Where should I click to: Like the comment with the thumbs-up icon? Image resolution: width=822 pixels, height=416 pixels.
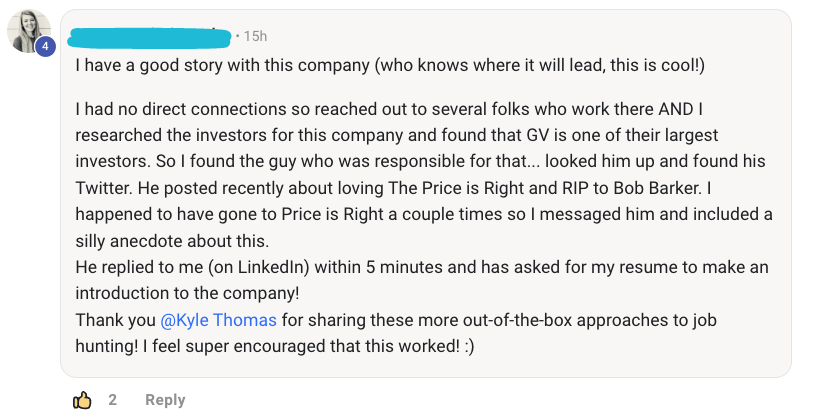click(82, 400)
